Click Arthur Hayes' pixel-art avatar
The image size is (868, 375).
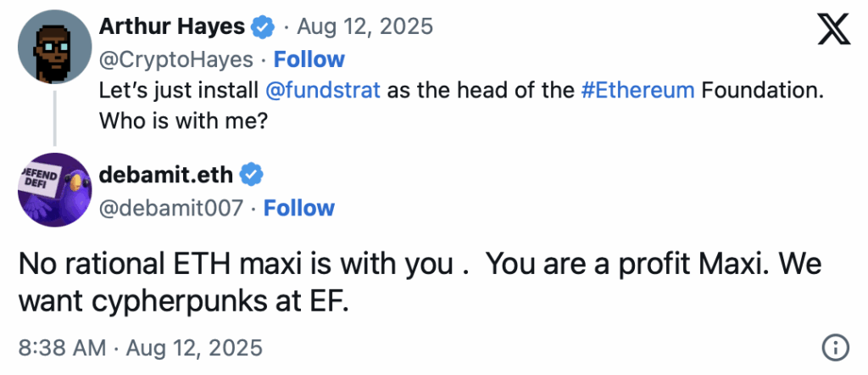click(x=55, y=47)
